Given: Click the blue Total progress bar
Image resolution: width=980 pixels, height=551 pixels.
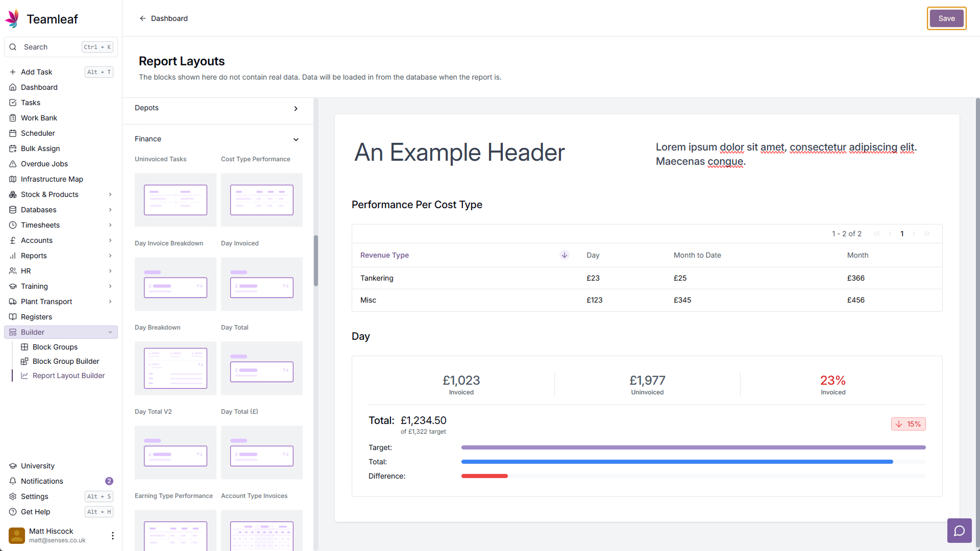Looking at the screenshot, I should [x=677, y=462].
